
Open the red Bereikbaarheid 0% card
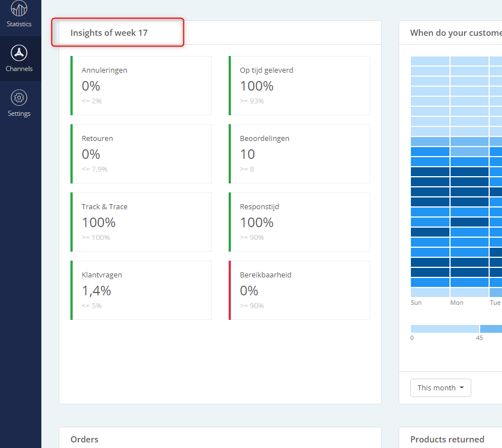pyautogui.click(x=299, y=290)
